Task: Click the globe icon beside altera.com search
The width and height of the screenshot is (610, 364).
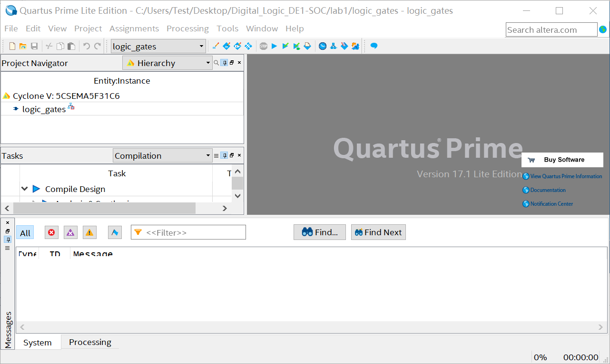Action: click(x=603, y=29)
